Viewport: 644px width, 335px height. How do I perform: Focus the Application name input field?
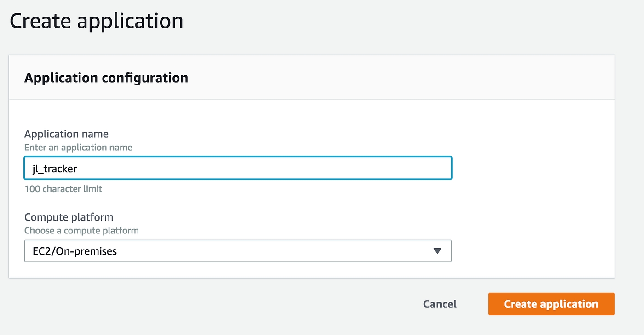click(237, 168)
